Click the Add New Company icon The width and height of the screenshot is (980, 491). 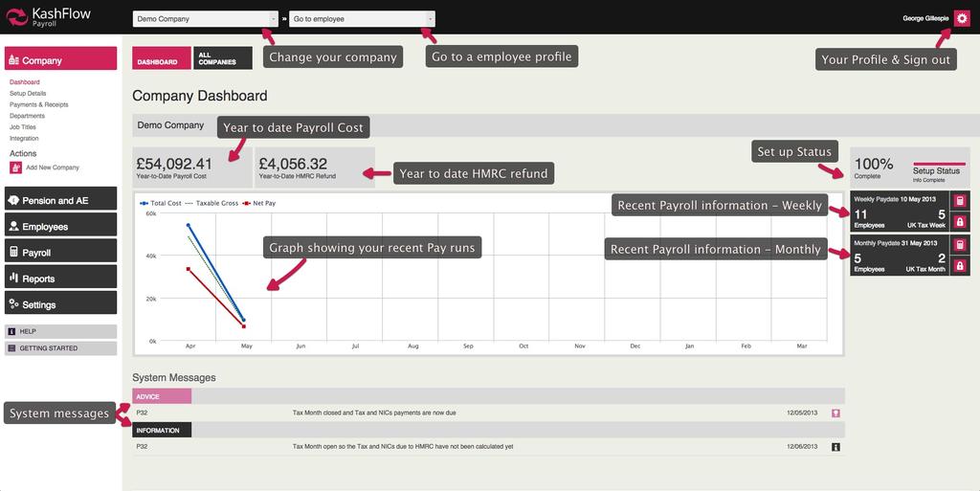[x=15, y=167]
